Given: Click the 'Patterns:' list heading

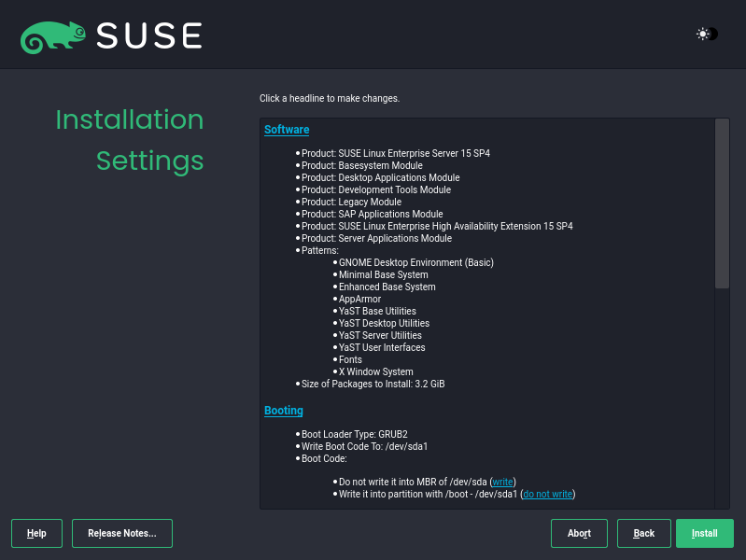Looking at the screenshot, I should click(319, 250).
